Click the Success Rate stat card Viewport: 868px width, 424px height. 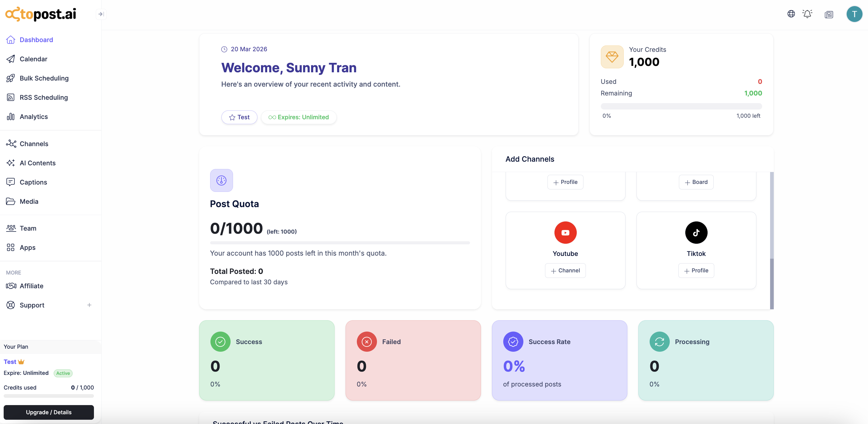pos(559,360)
